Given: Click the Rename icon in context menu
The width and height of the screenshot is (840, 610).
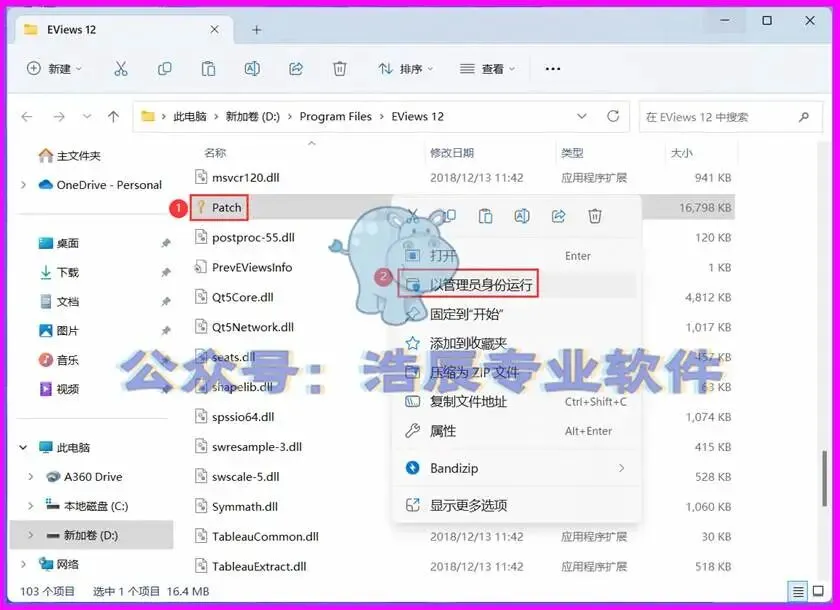Looking at the screenshot, I should coord(522,216).
